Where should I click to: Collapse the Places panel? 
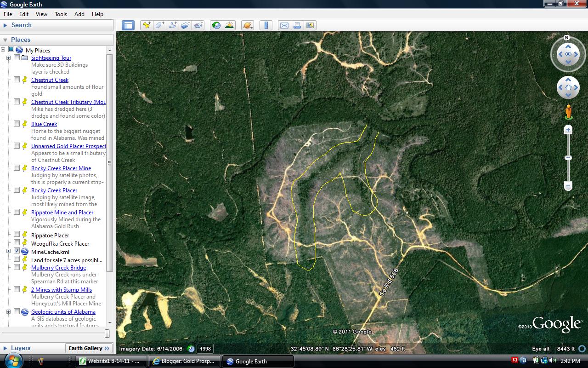pos(5,40)
